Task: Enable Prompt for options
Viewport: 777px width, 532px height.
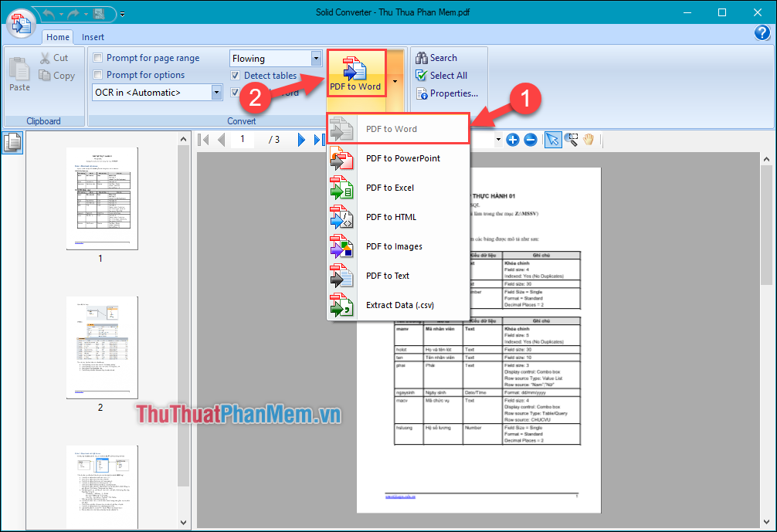Action: [x=97, y=74]
